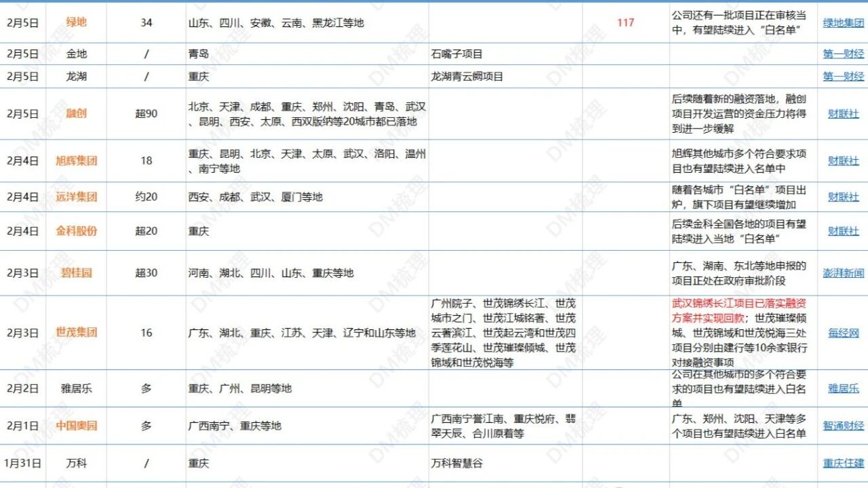Select the 远洋集团 company cell
868x488 pixels.
(x=77, y=197)
